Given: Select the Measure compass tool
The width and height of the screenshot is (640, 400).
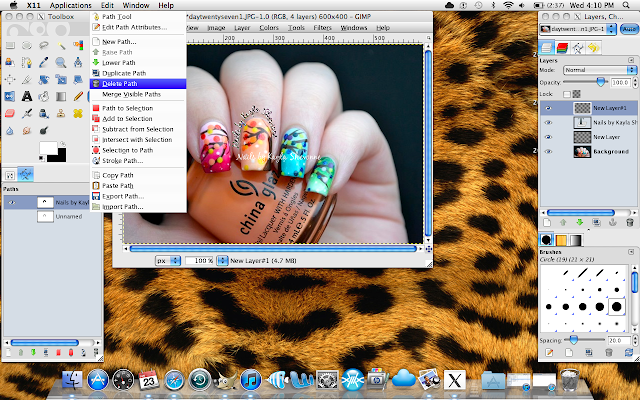Looking at the screenshot, I should (x=78, y=62).
